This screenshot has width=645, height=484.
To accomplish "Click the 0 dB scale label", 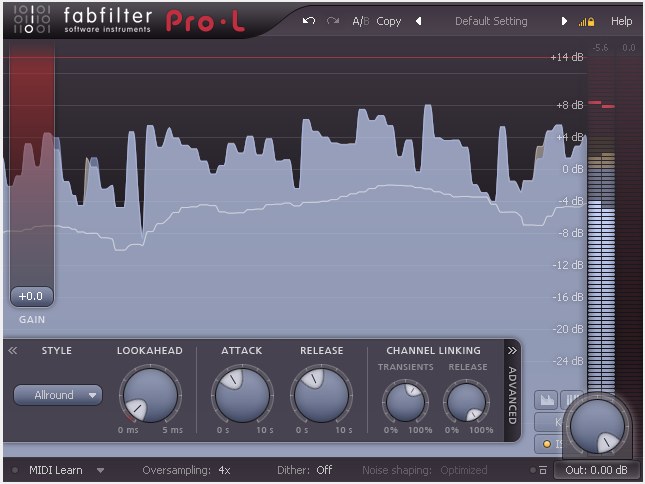I will coord(573,169).
